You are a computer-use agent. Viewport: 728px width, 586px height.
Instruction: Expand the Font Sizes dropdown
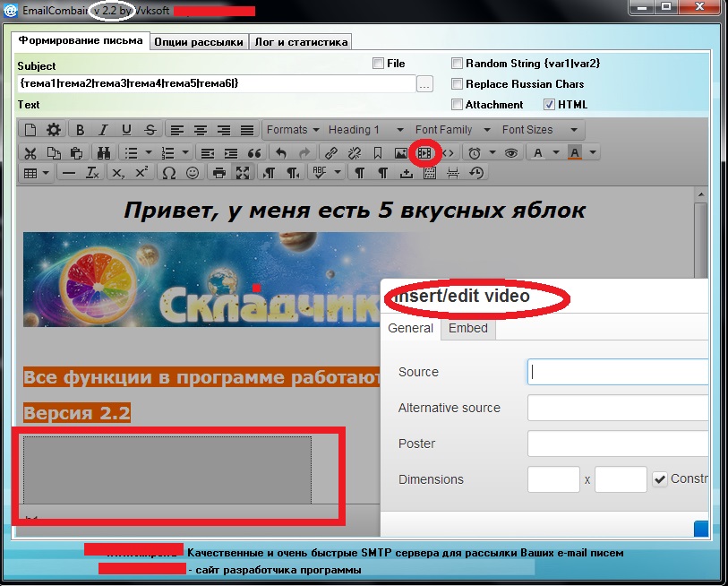(539, 130)
